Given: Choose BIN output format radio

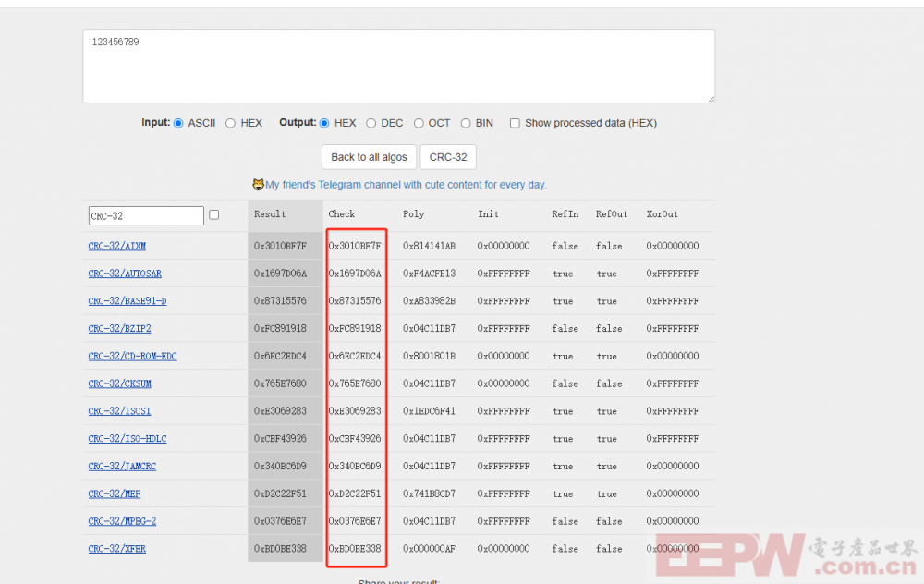Looking at the screenshot, I should [466, 123].
